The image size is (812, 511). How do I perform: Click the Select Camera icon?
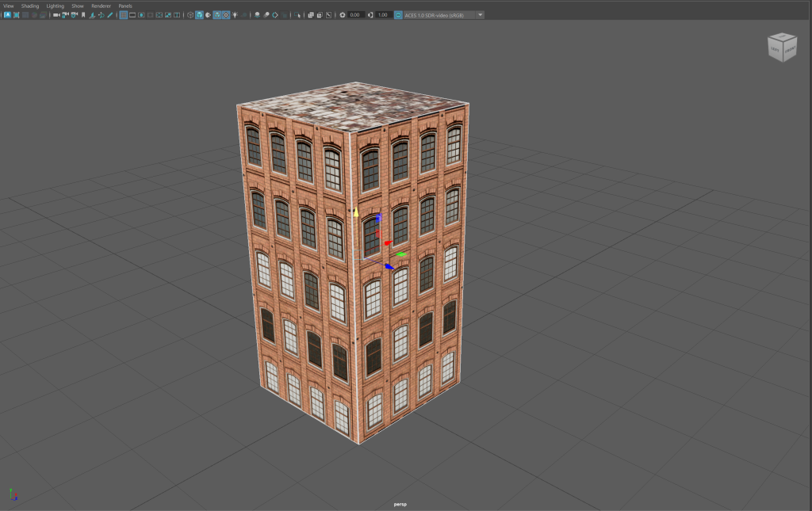(x=56, y=15)
